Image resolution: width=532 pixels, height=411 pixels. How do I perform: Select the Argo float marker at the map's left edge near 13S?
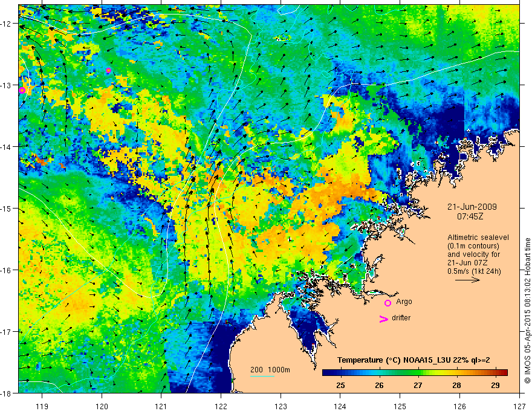point(22,90)
